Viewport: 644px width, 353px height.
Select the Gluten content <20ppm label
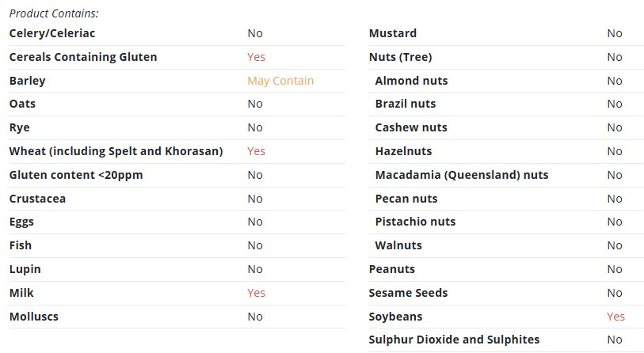tap(76, 175)
